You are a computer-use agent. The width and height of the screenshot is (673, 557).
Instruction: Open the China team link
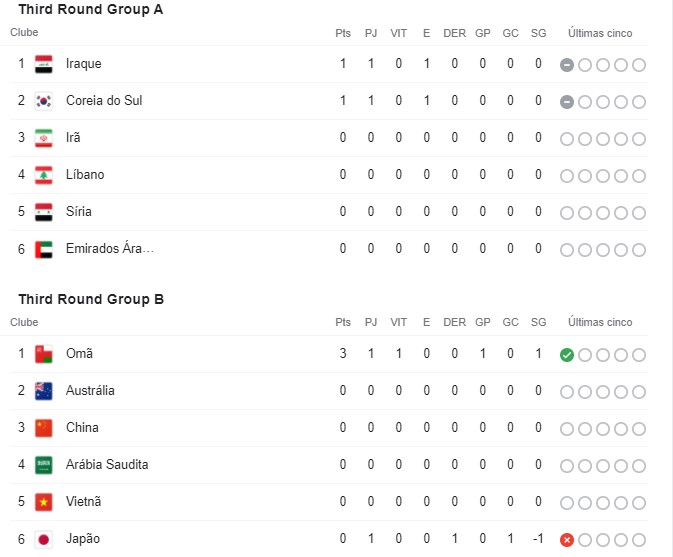(x=82, y=428)
